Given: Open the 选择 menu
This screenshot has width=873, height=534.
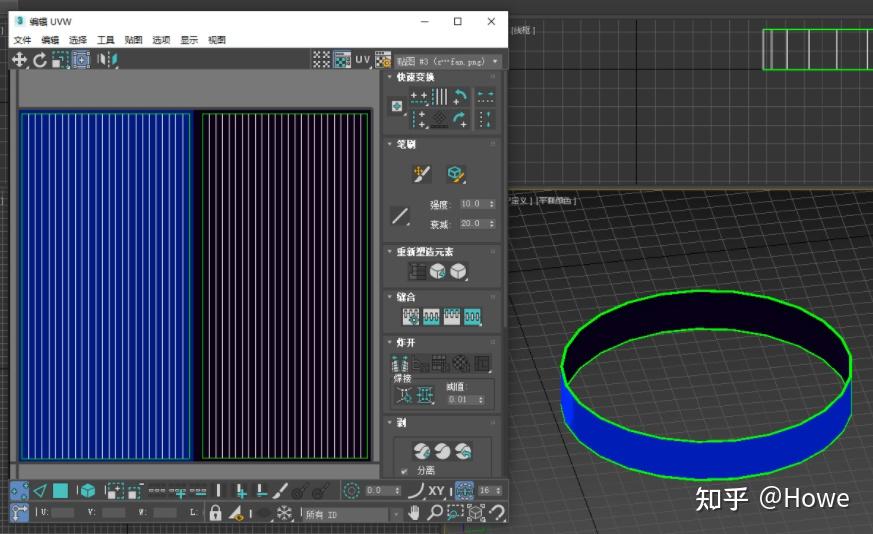Looking at the screenshot, I should coord(78,40).
